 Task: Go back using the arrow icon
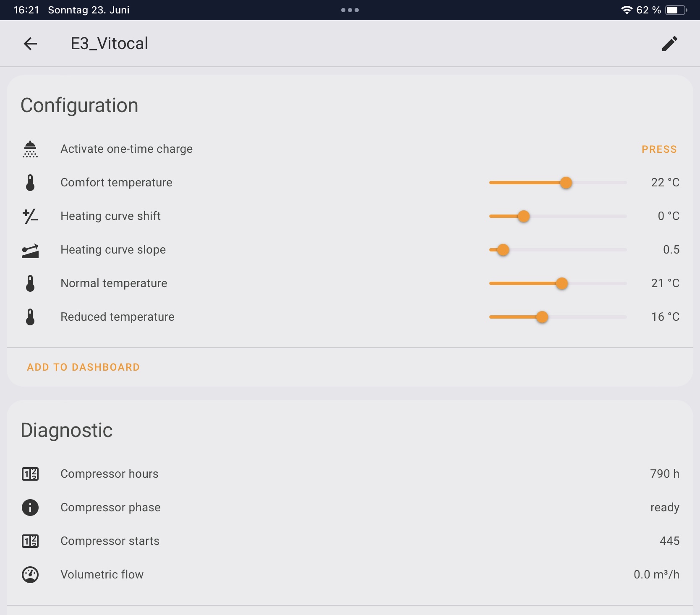pyautogui.click(x=30, y=44)
